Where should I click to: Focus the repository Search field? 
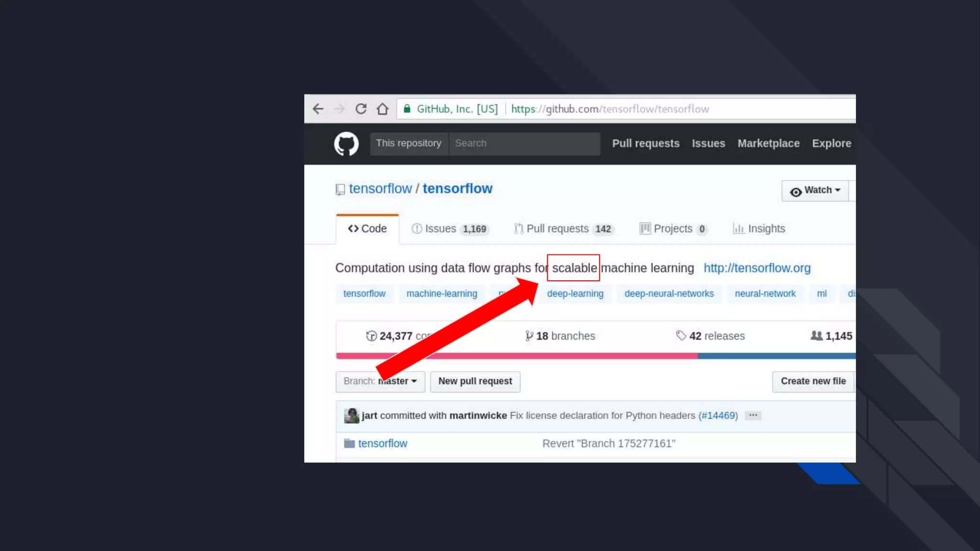point(523,143)
